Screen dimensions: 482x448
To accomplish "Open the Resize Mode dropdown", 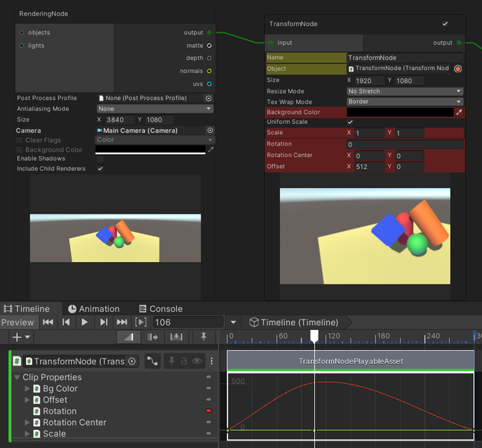I will coord(404,91).
